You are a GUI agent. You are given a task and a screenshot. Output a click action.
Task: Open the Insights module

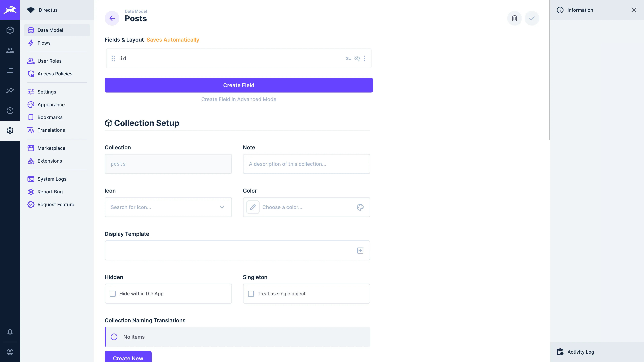10,90
